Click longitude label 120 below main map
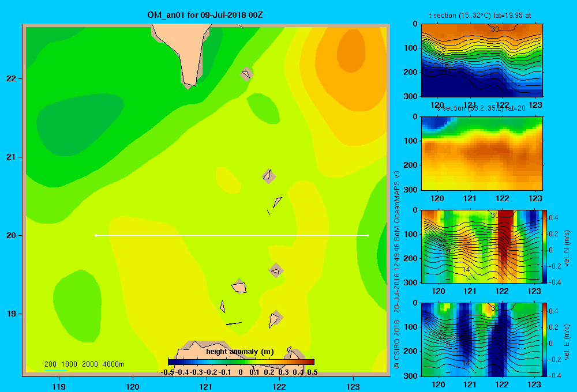 [x=133, y=386]
